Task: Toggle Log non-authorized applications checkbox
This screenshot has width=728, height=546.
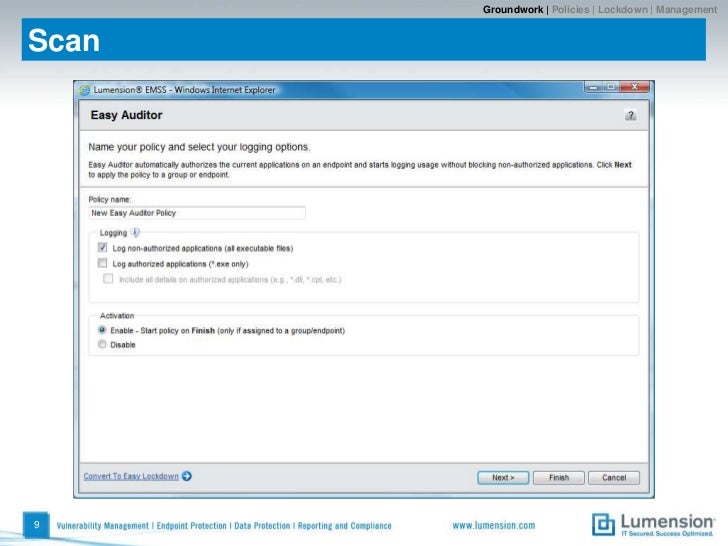Action: (103, 247)
